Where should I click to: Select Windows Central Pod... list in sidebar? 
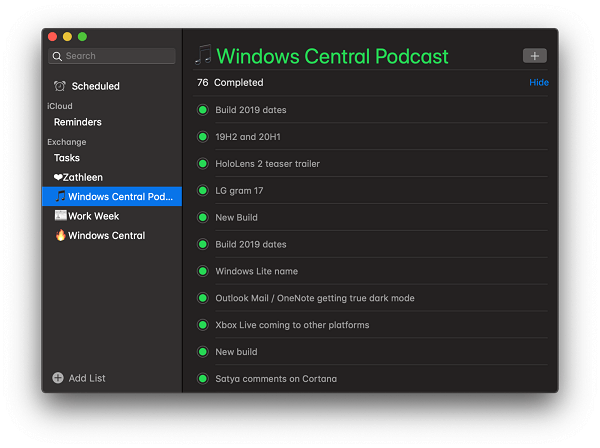point(112,197)
